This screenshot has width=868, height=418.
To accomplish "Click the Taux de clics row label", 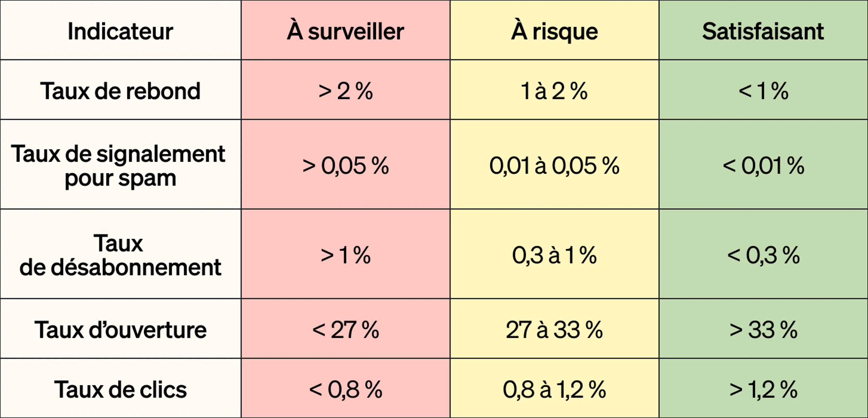I will pos(120,389).
